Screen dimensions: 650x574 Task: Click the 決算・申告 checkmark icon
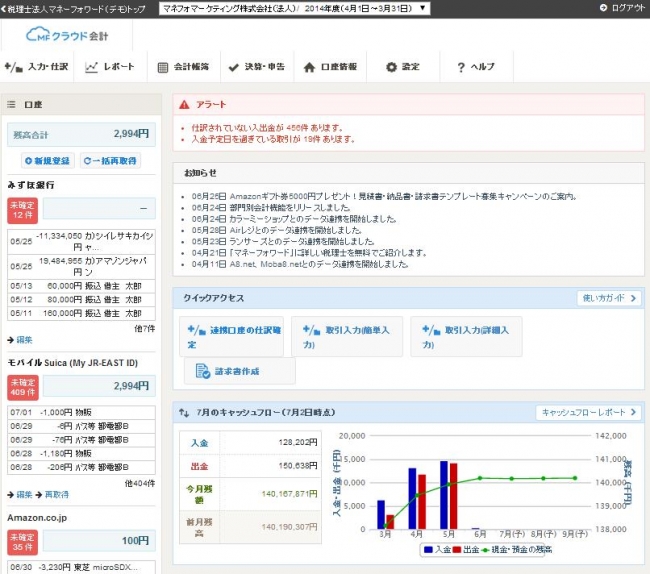[235, 67]
